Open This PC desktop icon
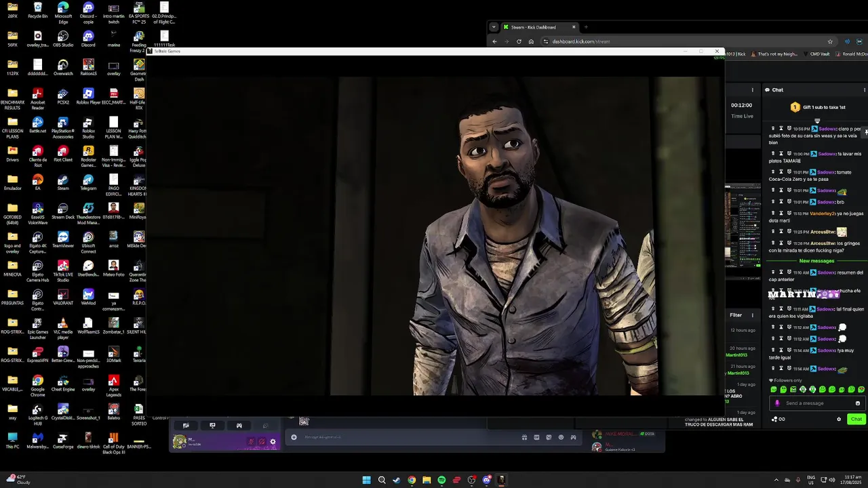 tap(13, 441)
